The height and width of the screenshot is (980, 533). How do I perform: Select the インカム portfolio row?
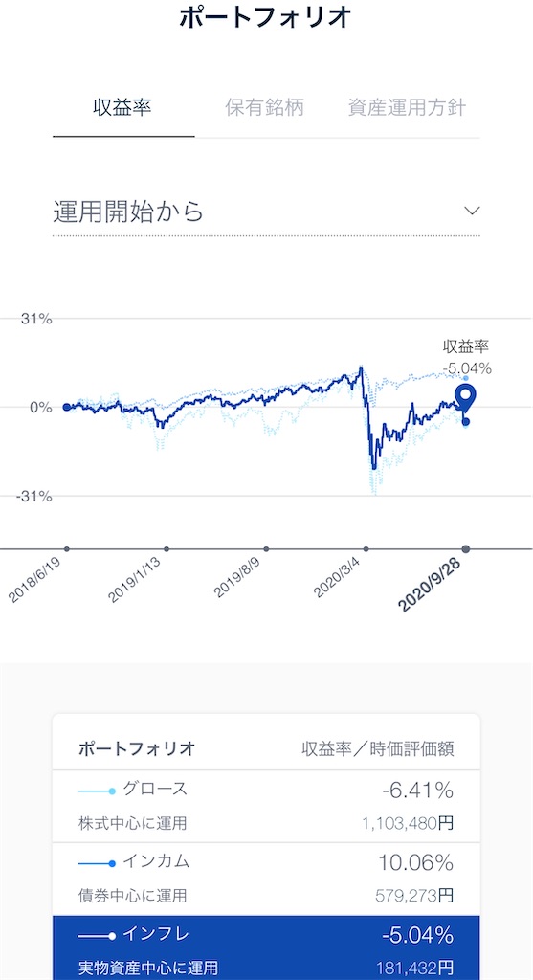pos(266,879)
